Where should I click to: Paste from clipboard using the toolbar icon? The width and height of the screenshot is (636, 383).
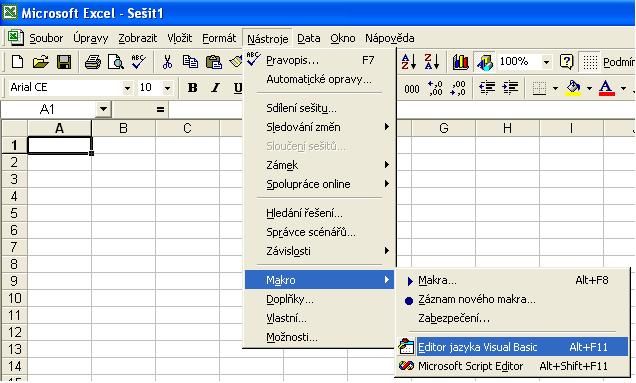pyautogui.click(x=213, y=62)
